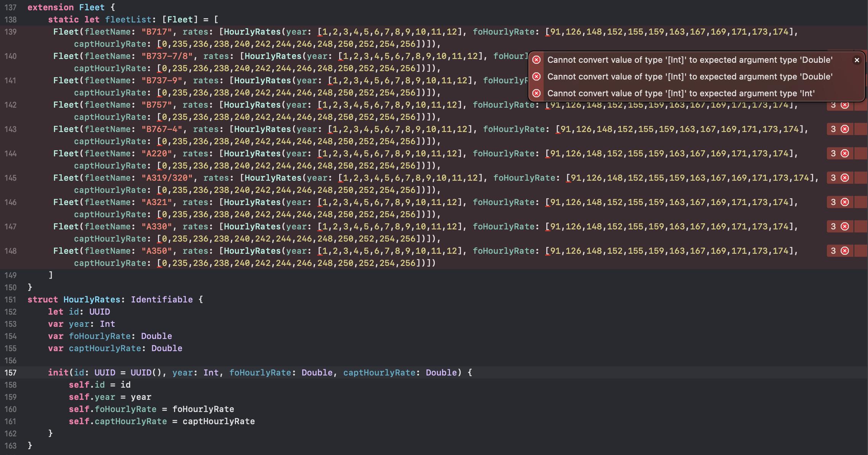Click the "B737-7/8" fleet name string

coord(167,56)
